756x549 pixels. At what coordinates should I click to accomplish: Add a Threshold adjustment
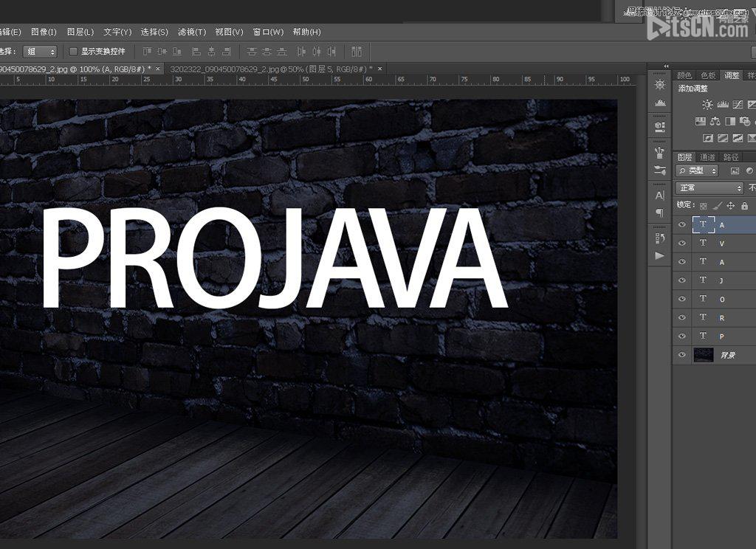tap(738, 138)
